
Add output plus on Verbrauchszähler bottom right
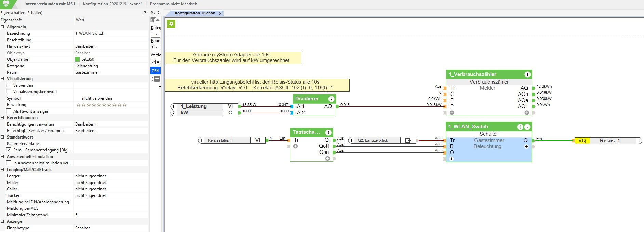pos(527,113)
